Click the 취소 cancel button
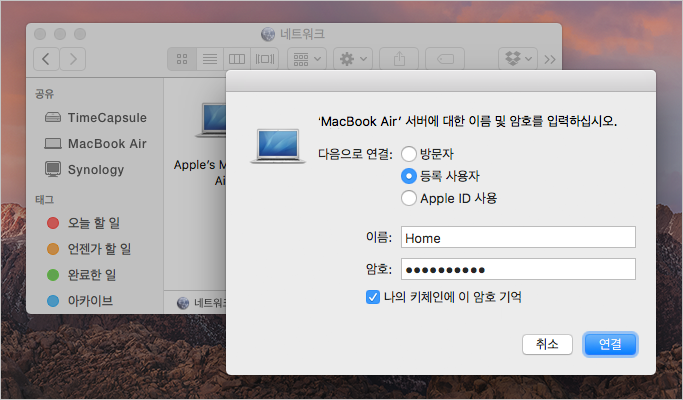 [547, 344]
